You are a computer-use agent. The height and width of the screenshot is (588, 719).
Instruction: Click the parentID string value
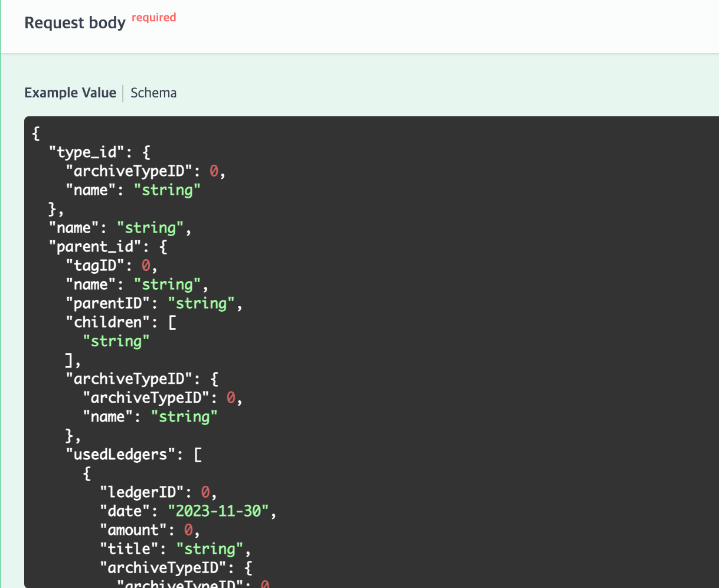200,303
